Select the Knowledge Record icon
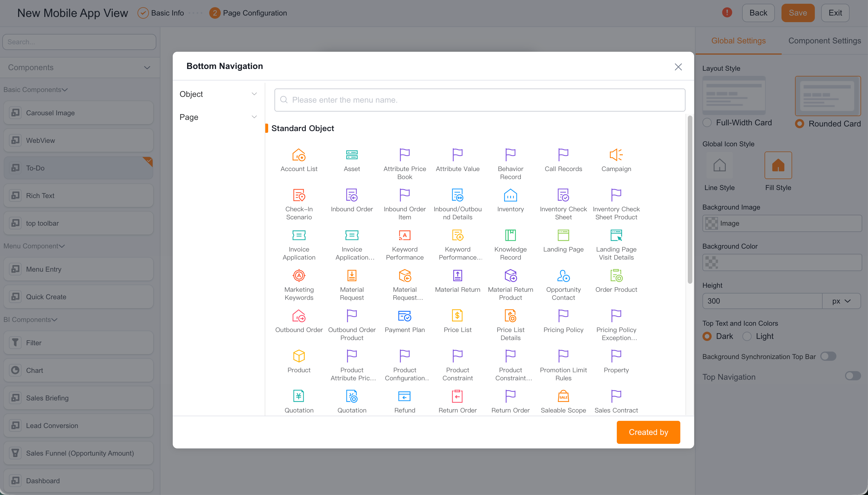The width and height of the screenshot is (868, 495). [510, 235]
